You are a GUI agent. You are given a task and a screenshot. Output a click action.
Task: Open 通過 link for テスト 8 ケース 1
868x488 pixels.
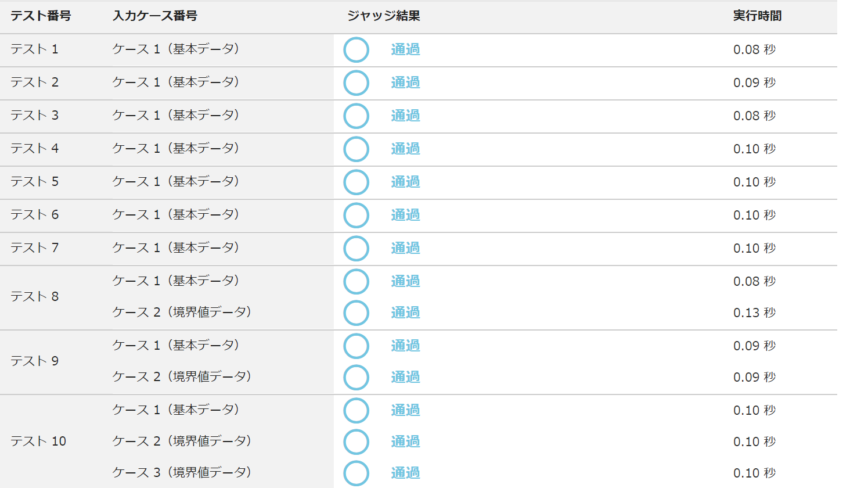[x=405, y=281]
